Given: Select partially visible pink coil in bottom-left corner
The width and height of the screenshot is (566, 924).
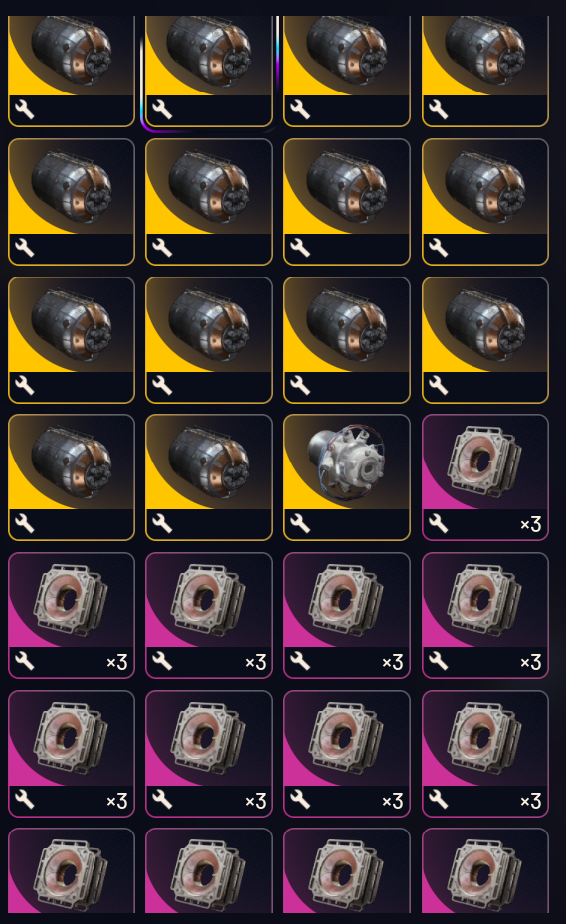Looking at the screenshot, I should pyautogui.click(x=72, y=870).
